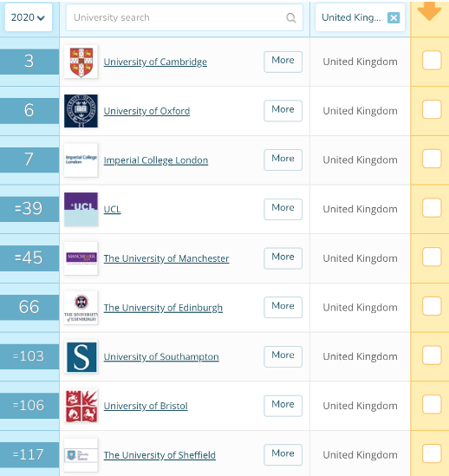The image size is (449, 476).
Task: Tick the compare checkbox for Manchester
Action: pyautogui.click(x=432, y=257)
